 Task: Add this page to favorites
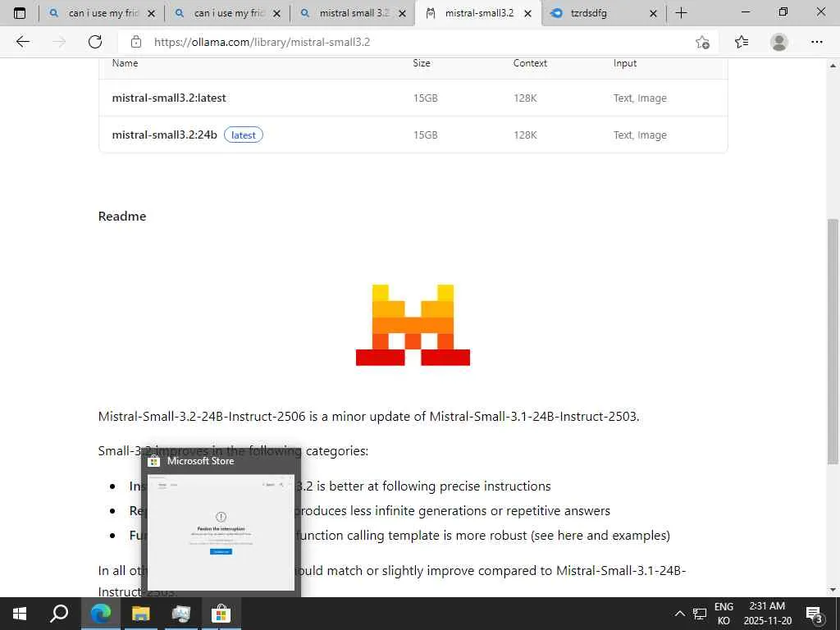(702, 42)
